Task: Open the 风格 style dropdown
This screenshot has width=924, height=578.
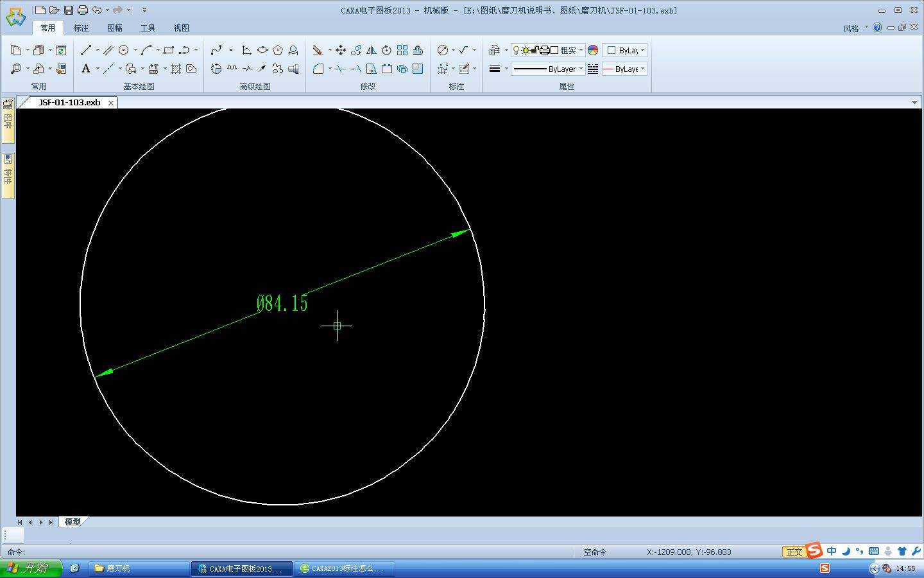Action: [x=855, y=28]
